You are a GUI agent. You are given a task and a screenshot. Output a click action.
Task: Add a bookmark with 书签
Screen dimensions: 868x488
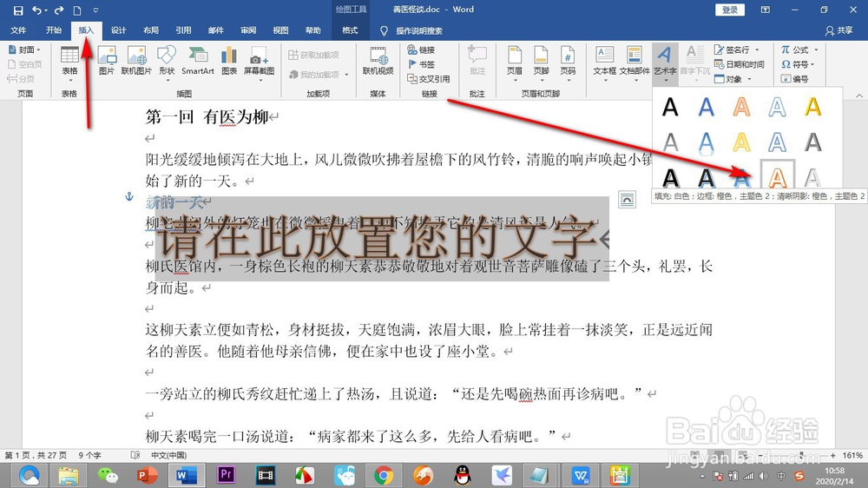(x=421, y=64)
